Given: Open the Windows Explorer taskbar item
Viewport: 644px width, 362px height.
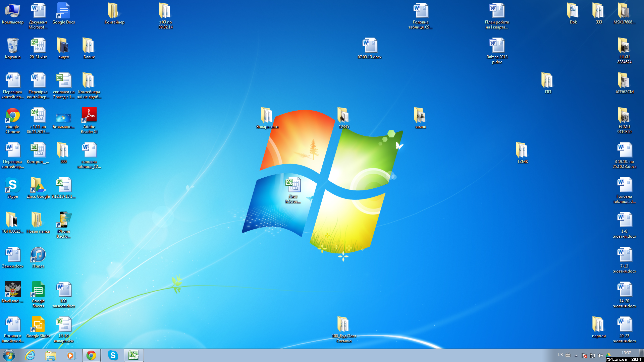Looking at the screenshot, I should tap(51, 355).
